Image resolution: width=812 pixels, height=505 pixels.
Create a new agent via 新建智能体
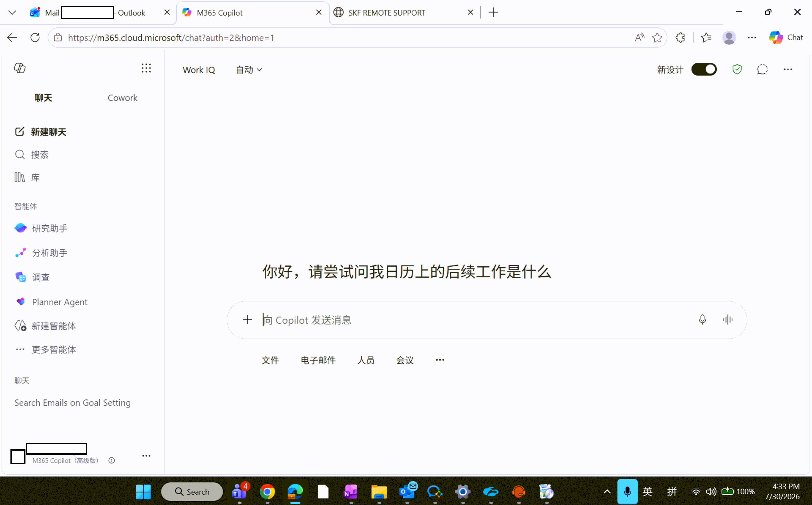pyautogui.click(x=45, y=326)
